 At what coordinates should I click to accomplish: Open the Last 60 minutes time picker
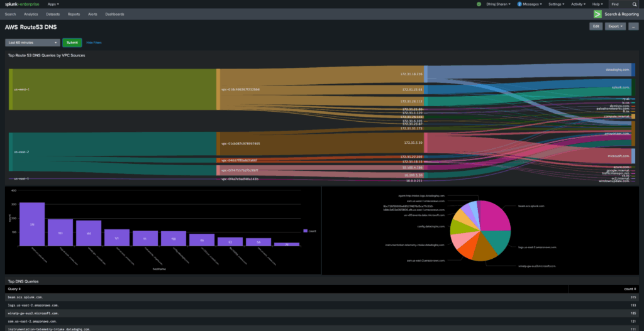click(x=33, y=42)
